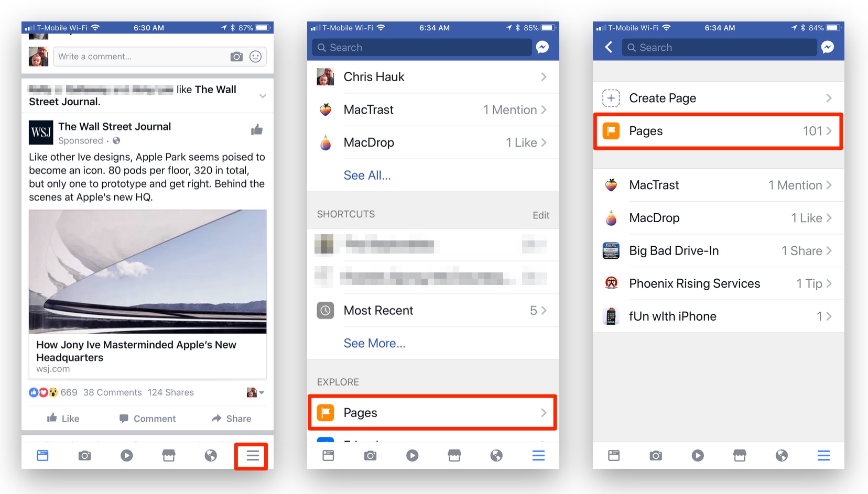Tap the red-highlighted hamburger menu icon
The image size is (868, 494).
pos(252,456)
